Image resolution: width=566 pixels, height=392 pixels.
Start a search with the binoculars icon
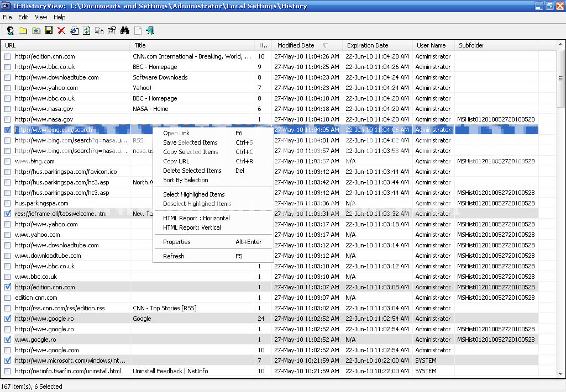click(x=125, y=31)
